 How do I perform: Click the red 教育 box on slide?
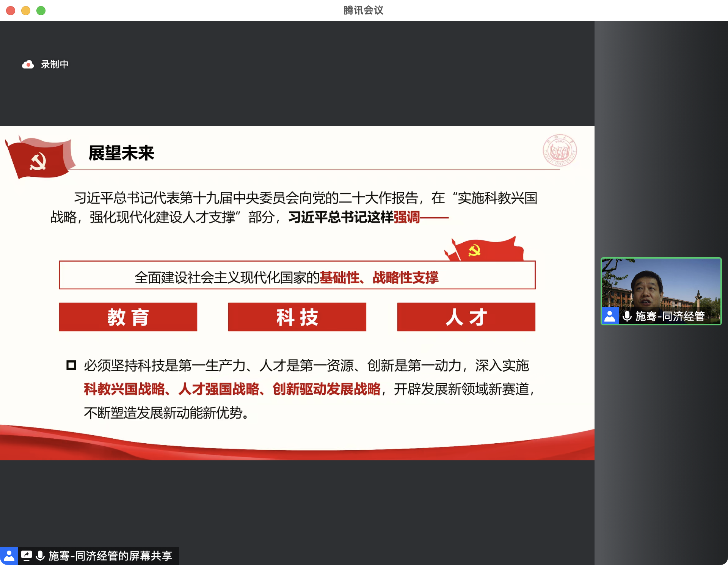pos(128,317)
